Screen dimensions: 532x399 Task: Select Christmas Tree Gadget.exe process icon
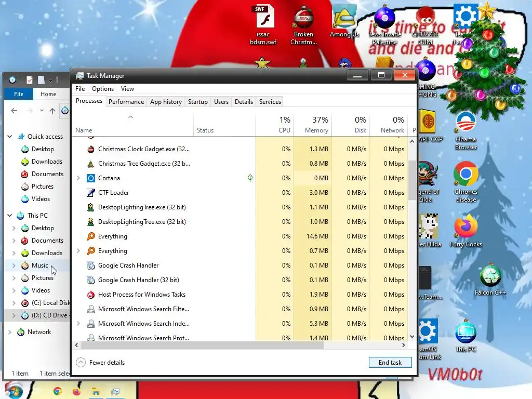[90, 164]
